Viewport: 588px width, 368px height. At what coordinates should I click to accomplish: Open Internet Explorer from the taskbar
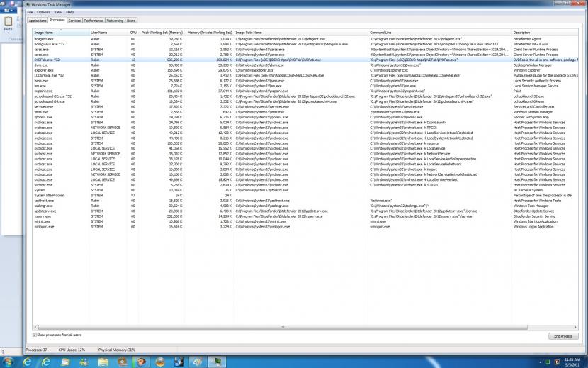[x=28, y=361]
